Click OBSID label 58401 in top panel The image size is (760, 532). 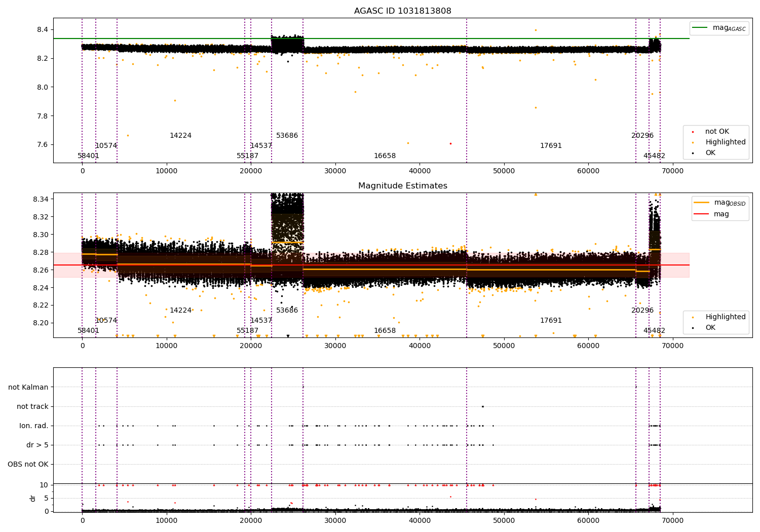89,156
